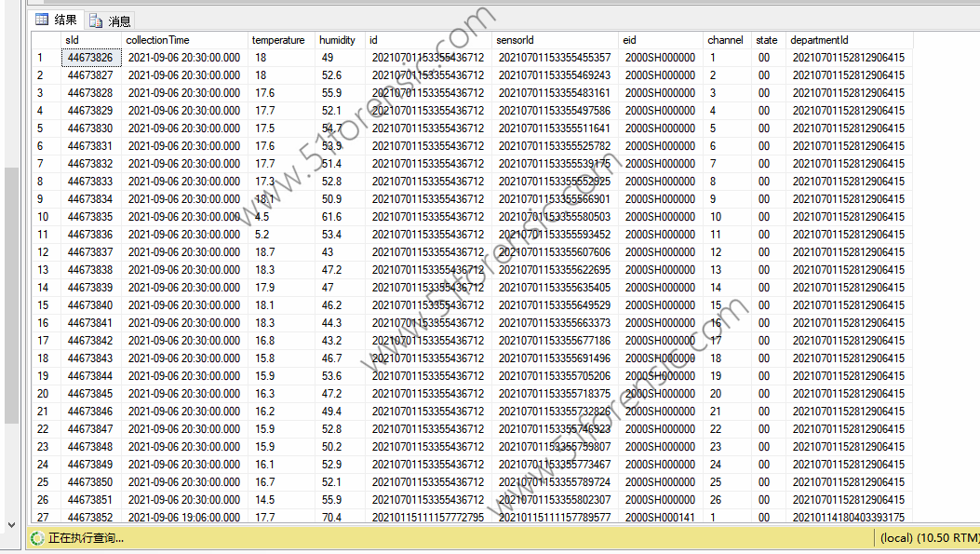
Task: Select the sensorId column header
Action: pos(515,40)
